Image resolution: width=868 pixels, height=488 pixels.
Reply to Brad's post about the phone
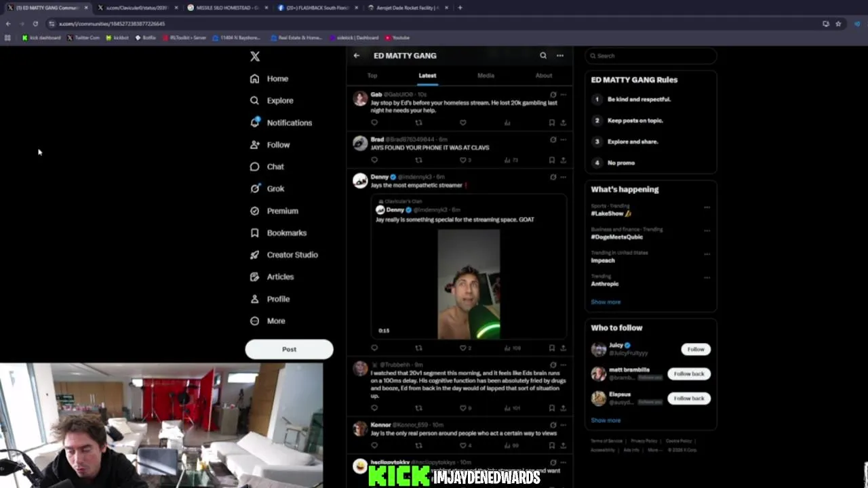(374, 160)
